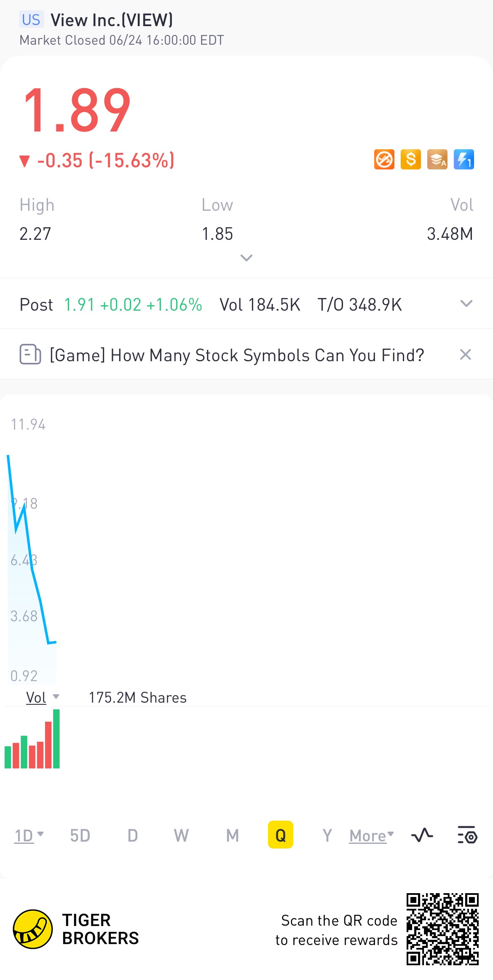Click the game news document icon
Image resolution: width=493 pixels, height=980 pixels.
30,354
